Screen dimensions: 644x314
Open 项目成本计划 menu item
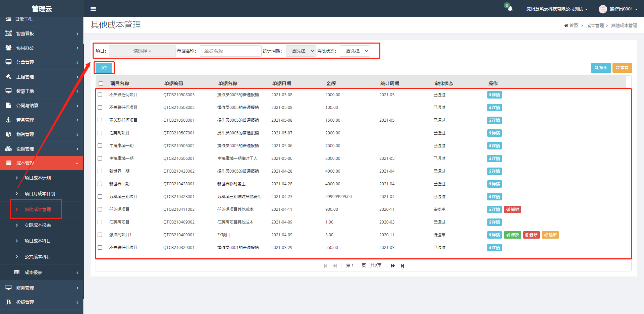38,178
